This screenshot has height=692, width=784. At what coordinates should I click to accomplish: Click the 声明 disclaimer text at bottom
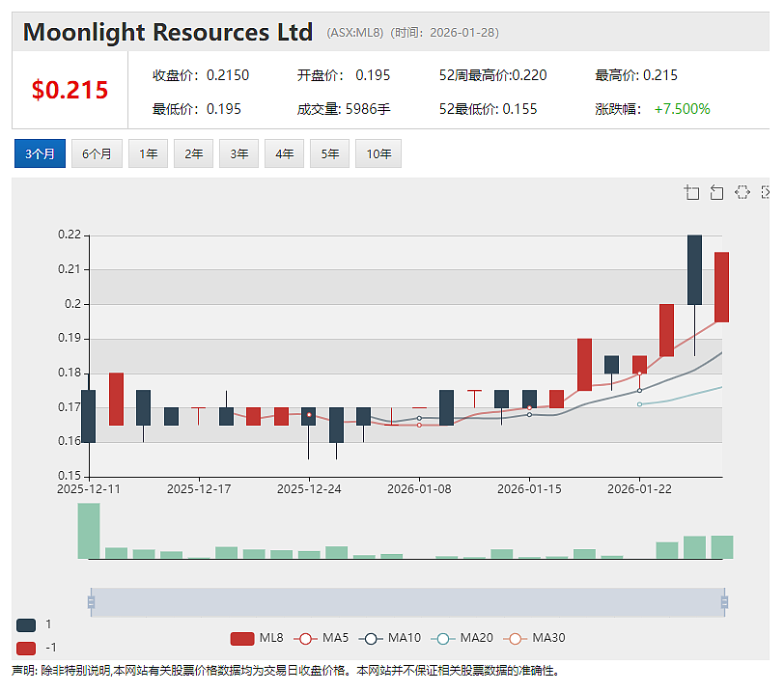point(285,671)
